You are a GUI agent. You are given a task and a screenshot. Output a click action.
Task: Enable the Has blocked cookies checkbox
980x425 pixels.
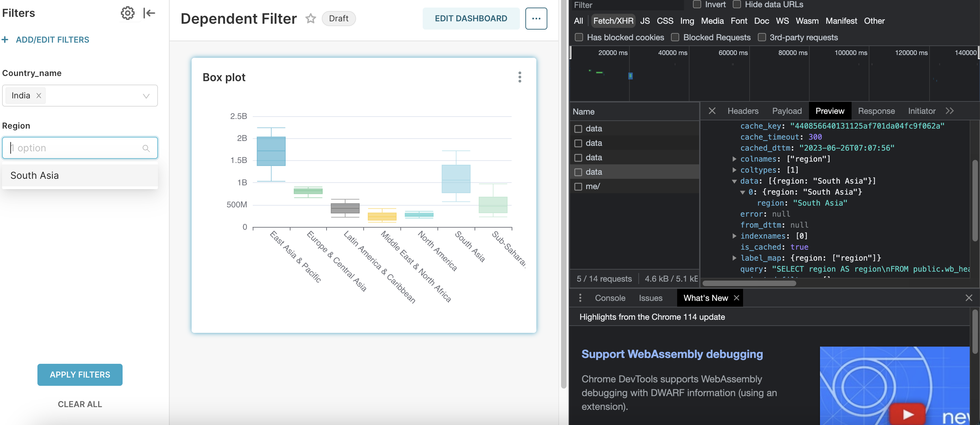(x=579, y=37)
